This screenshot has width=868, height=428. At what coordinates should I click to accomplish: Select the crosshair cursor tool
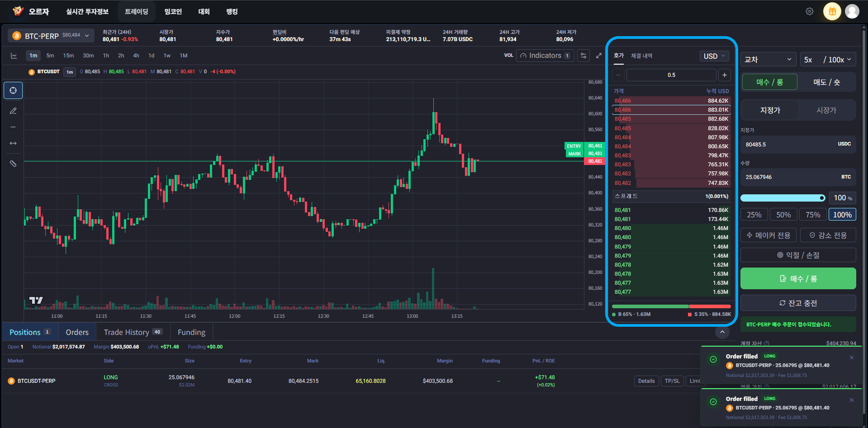(x=13, y=91)
